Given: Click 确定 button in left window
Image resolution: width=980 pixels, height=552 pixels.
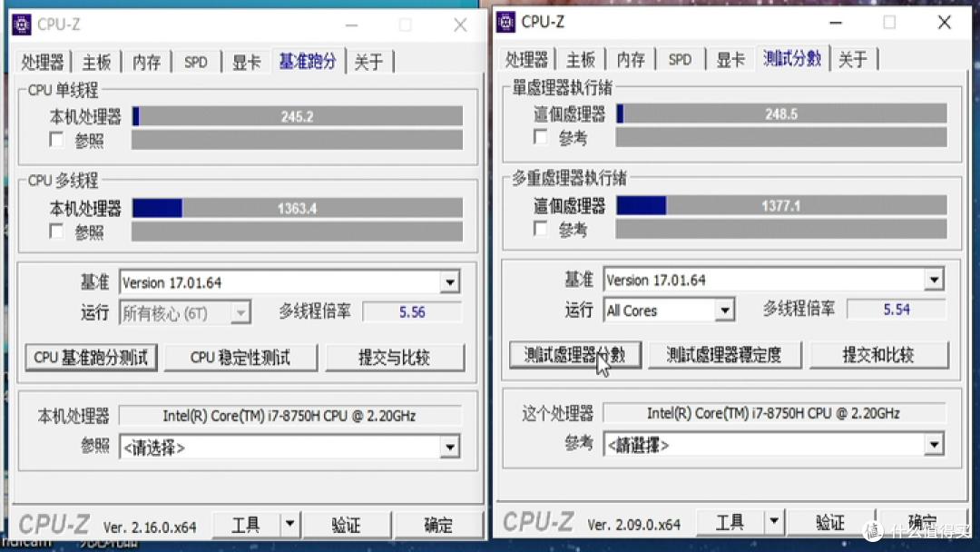Looking at the screenshot, I should pos(438,524).
